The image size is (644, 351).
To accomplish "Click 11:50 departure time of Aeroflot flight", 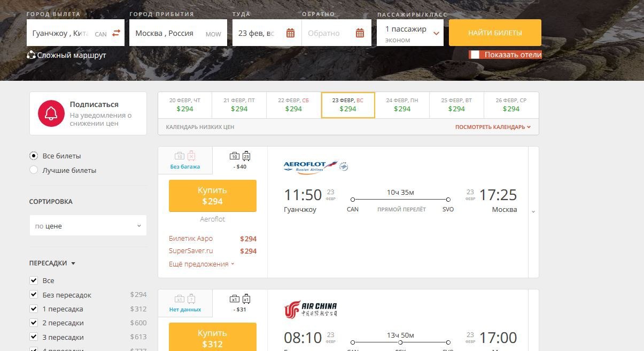I will (302, 195).
